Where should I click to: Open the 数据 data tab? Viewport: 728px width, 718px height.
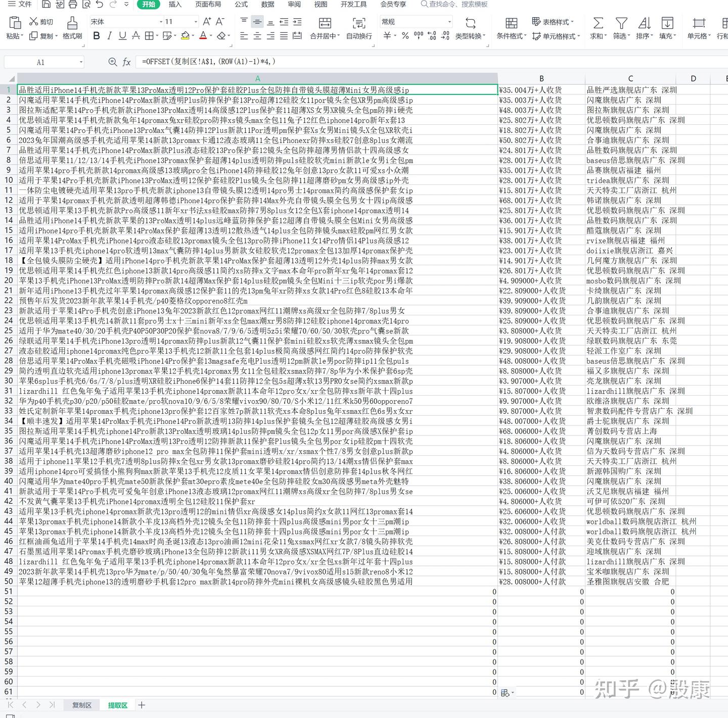tap(267, 4)
